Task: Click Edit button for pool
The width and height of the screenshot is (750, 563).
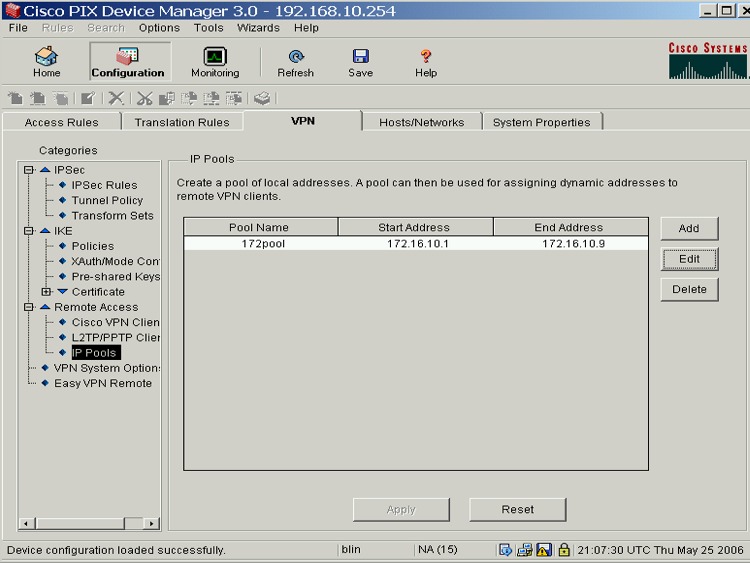Action: (x=689, y=259)
